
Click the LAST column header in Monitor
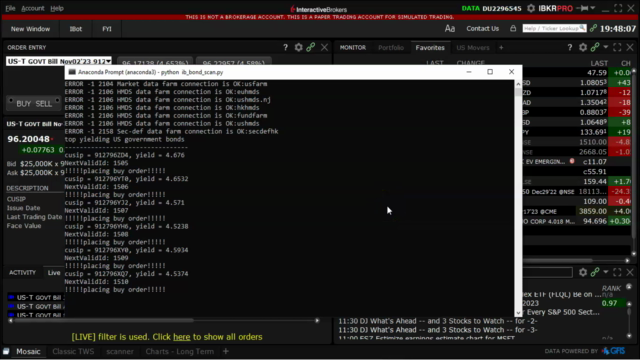tap(599, 63)
